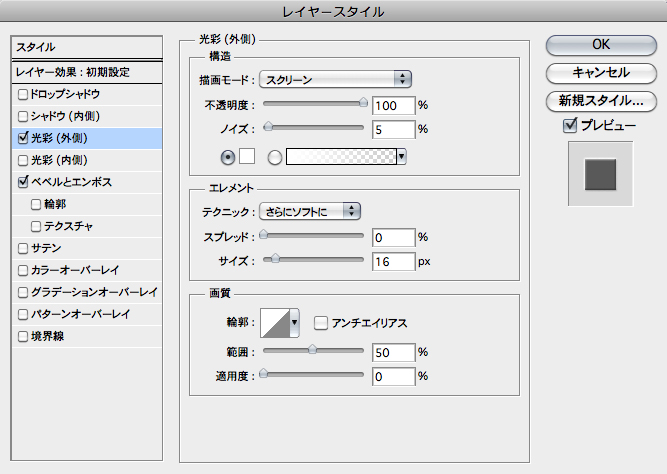The width and height of the screenshot is (667, 474).
Task: Select the gradient radio button
Action: [274, 157]
